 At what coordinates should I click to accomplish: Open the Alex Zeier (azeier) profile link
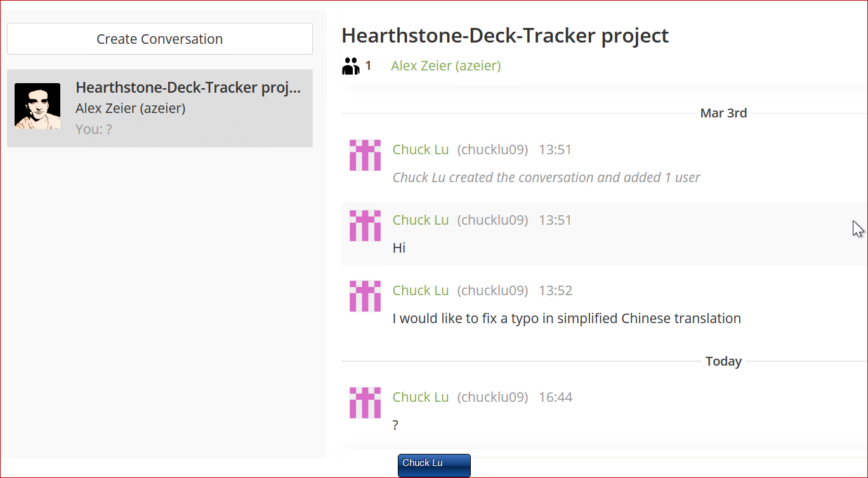tap(445, 65)
